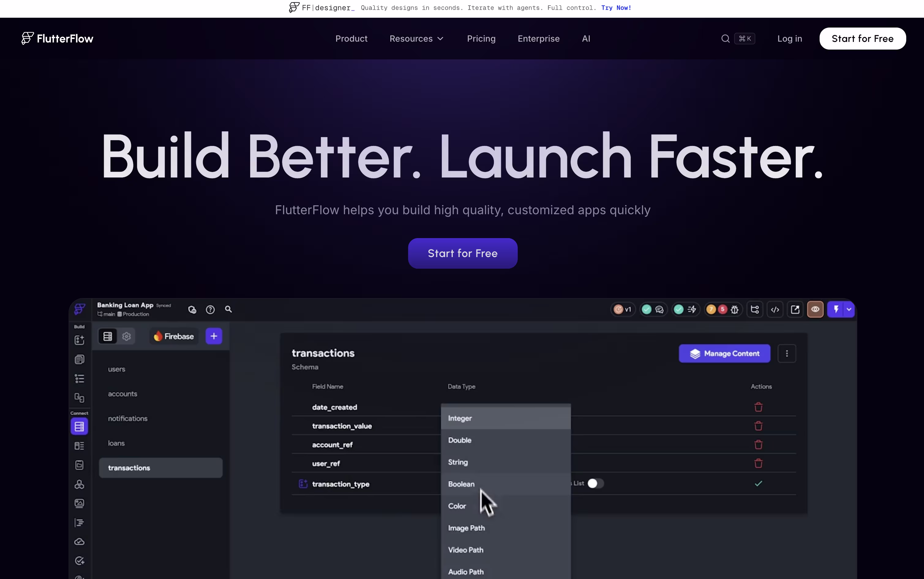This screenshot has width=924, height=579.
Task: Go to the Pricing page
Action: [481, 39]
